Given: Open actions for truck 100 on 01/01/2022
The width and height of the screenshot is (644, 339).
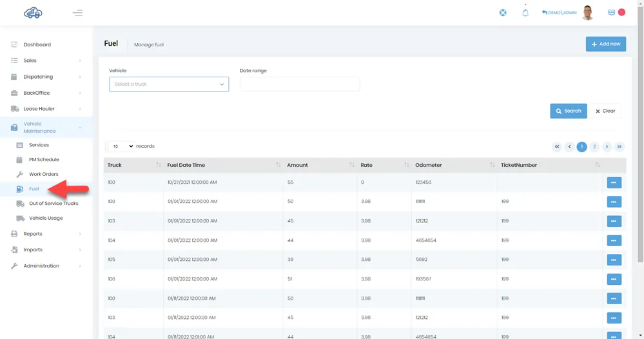Looking at the screenshot, I should point(614,202).
